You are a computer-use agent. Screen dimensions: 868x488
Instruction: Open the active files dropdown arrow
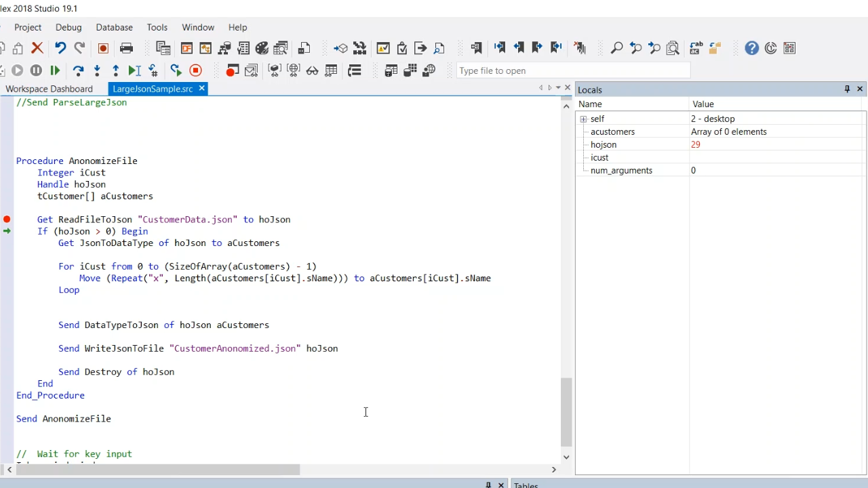click(x=558, y=88)
